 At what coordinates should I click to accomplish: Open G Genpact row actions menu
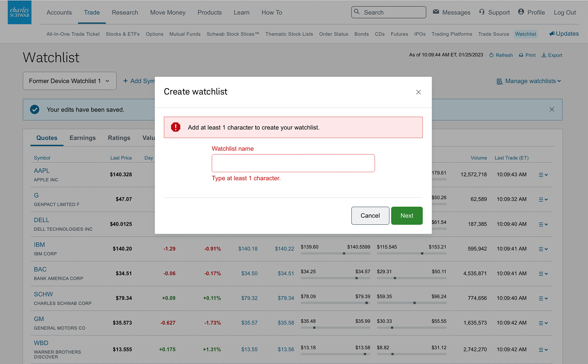(x=543, y=200)
